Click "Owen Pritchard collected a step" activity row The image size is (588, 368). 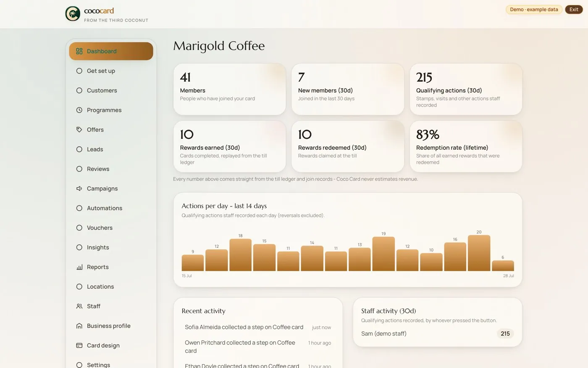pos(258,347)
